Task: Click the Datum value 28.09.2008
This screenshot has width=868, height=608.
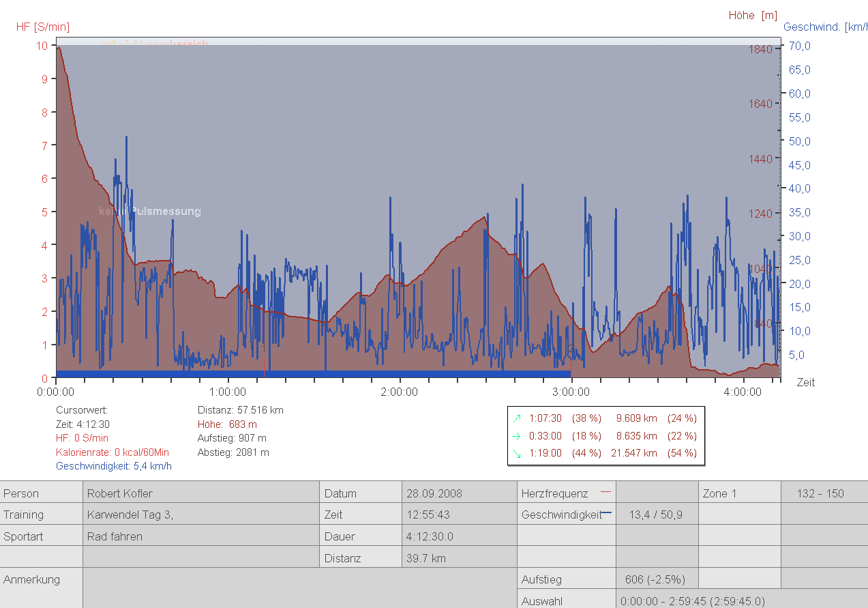Action: (460, 493)
